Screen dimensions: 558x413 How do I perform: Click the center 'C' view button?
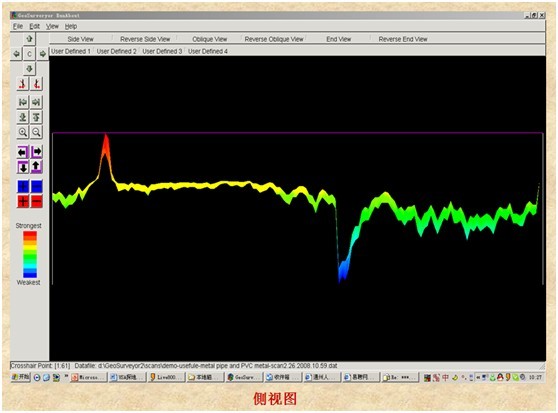[29, 54]
